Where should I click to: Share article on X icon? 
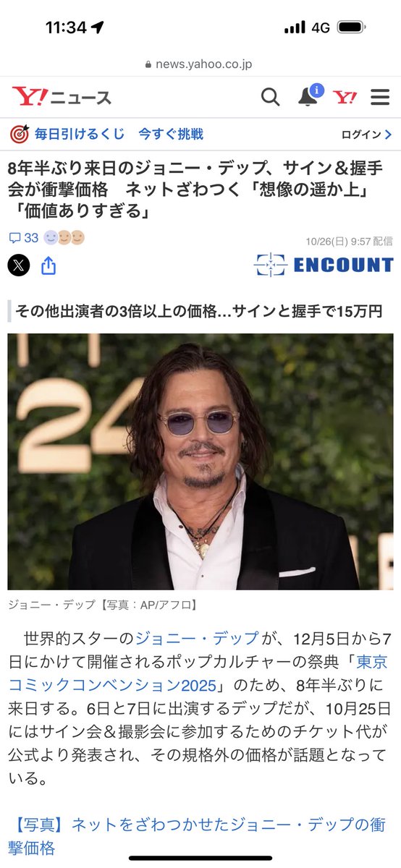[19, 265]
